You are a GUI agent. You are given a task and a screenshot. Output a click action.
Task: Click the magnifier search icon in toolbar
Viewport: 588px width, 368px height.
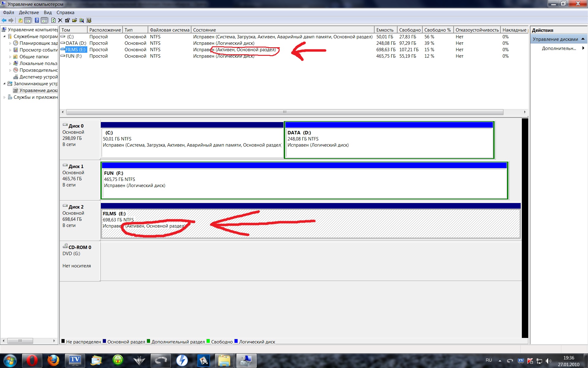[x=81, y=20]
